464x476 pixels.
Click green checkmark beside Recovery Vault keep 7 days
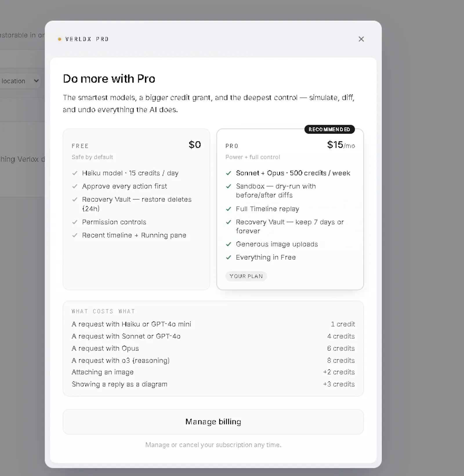point(229,222)
